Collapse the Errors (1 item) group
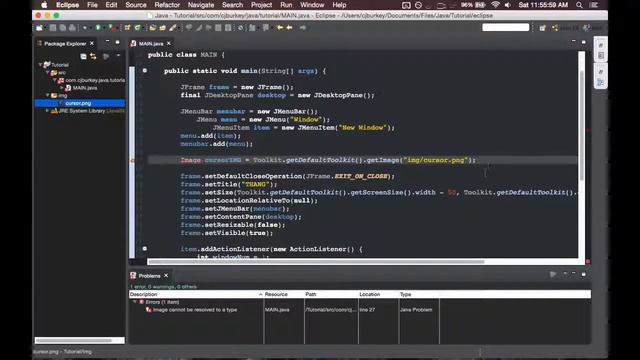This screenshot has width=640, height=360. 135,302
